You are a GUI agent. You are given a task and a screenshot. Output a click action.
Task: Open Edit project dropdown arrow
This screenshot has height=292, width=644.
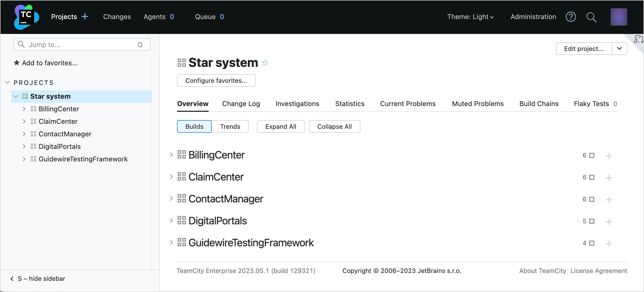[619, 49]
